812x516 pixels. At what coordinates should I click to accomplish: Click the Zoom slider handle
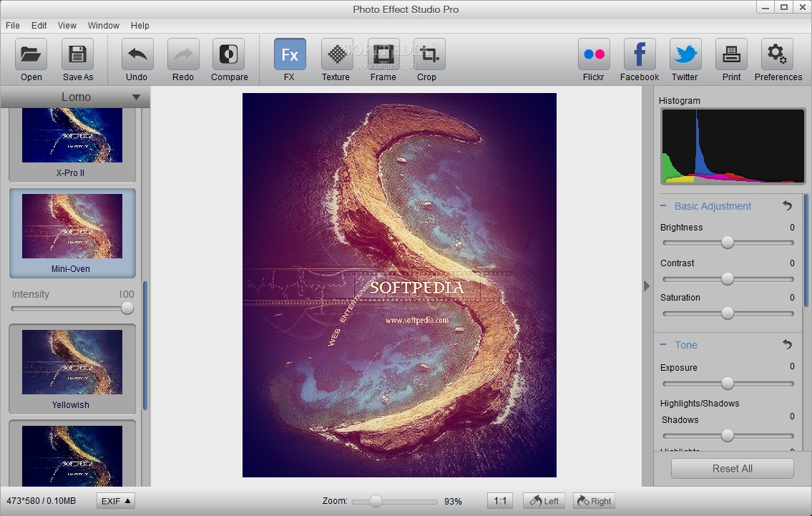tap(376, 501)
